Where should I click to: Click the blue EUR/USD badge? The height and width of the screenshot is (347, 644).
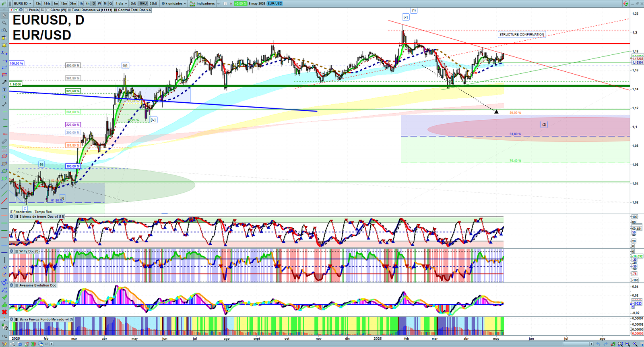click(x=275, y=4)
